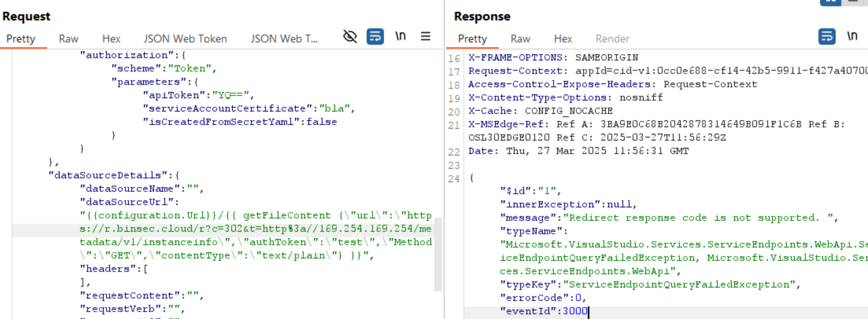This screenshot has height=319, width=868.
Task: Switch the Response view to Hex
Action: point(562,38)
